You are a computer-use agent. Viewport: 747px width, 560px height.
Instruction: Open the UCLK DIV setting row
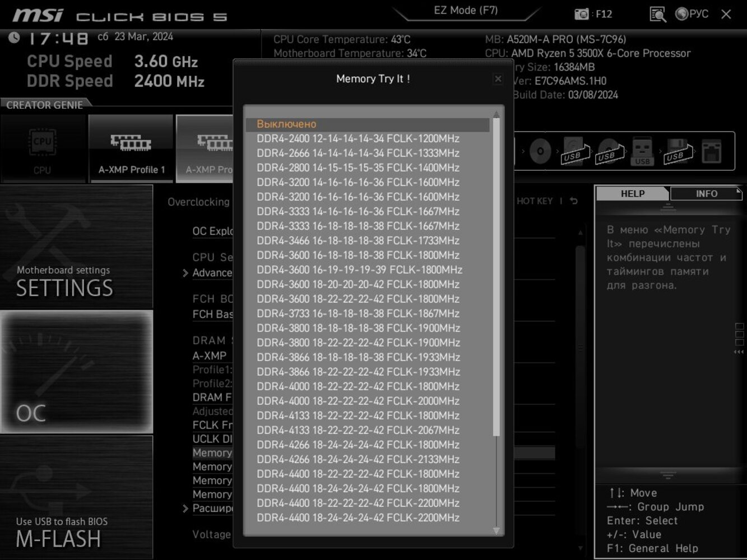coord(213,439)
